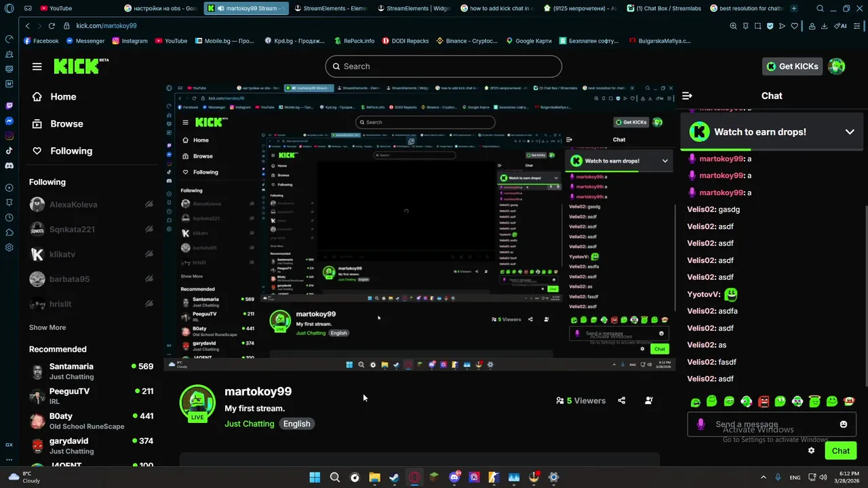
Task: Click the stream video player
Action: tap(419, 227)
